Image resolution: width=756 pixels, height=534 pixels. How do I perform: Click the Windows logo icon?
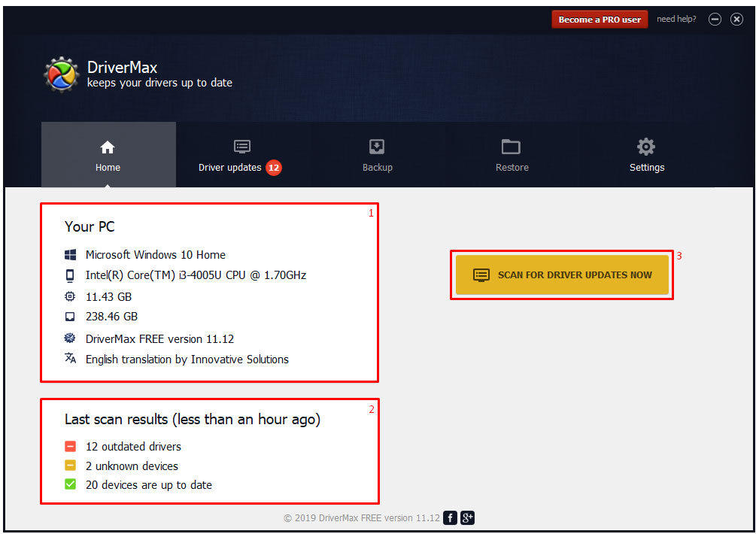click(71, 254)
